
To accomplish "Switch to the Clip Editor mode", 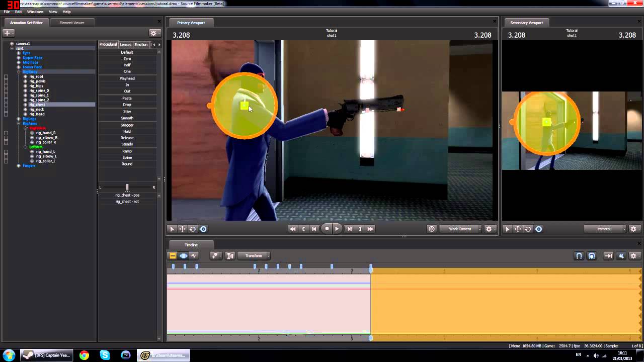I will point(173,256).
